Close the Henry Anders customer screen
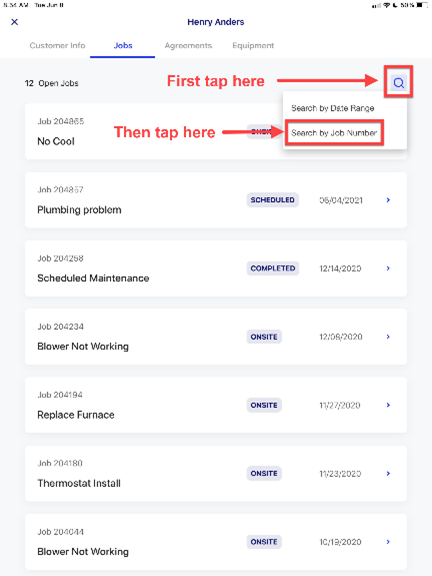 click(15, 22)
